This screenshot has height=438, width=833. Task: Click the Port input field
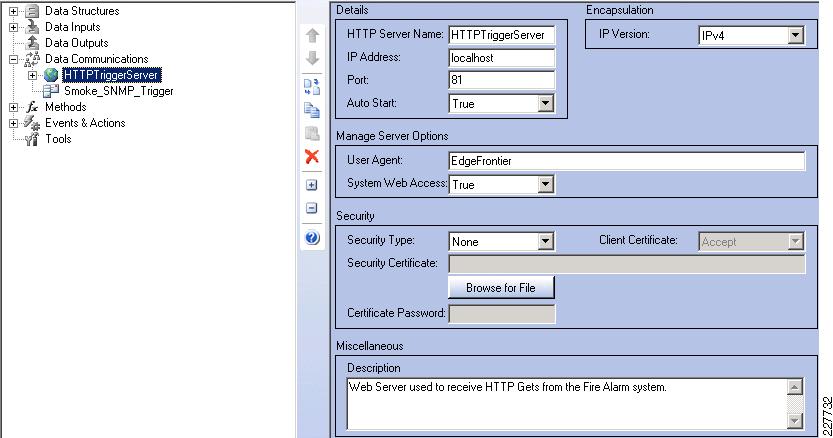(x=502, y=80)
